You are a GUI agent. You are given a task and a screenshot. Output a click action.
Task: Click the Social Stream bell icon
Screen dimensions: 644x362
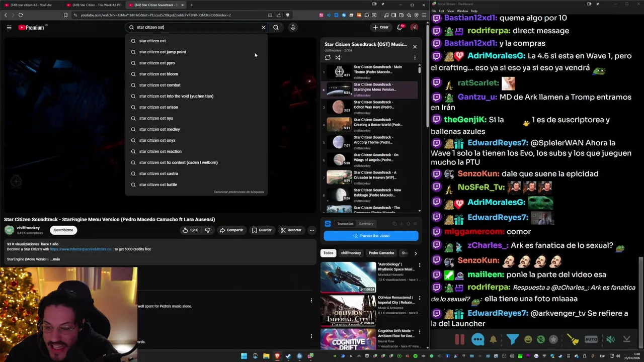pyautogui.click(x=493, y=339)
